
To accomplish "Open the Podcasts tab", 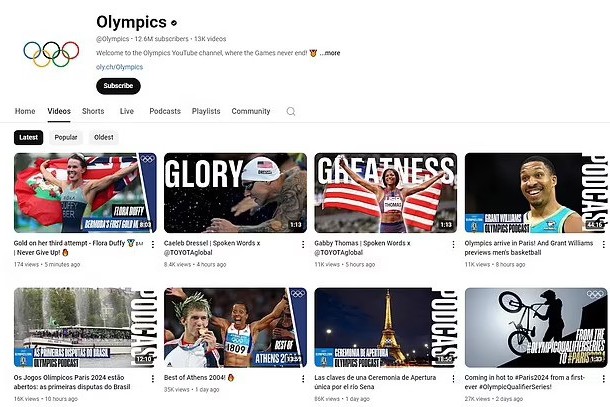I will point(164,112).
